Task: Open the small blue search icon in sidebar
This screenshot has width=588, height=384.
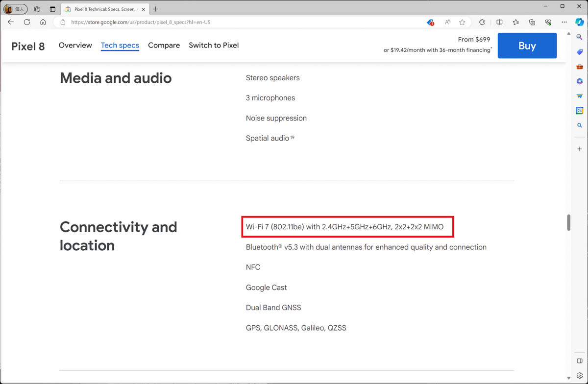Action: [x=579, y=125]
